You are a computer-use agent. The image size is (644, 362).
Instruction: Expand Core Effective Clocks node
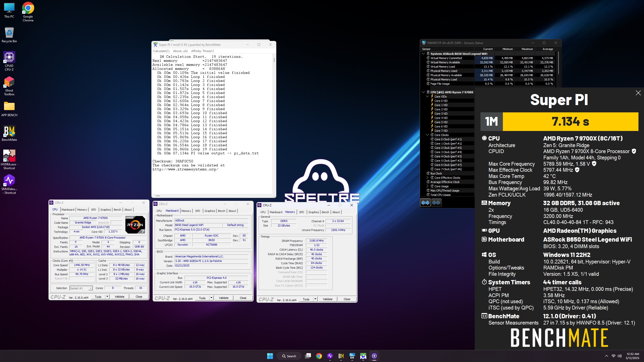tap(427, 177)
